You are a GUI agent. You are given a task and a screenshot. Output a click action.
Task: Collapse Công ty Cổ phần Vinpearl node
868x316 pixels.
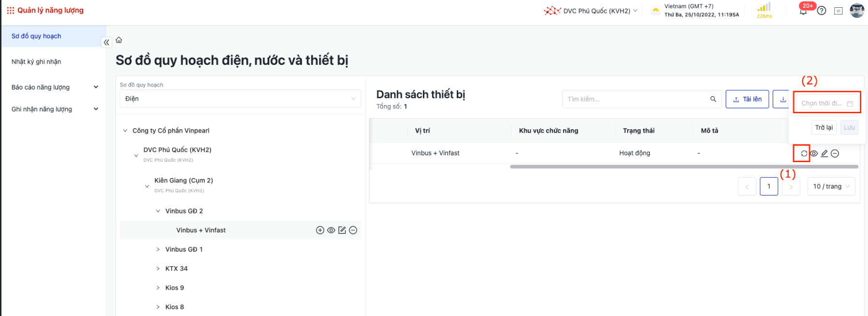125,131
